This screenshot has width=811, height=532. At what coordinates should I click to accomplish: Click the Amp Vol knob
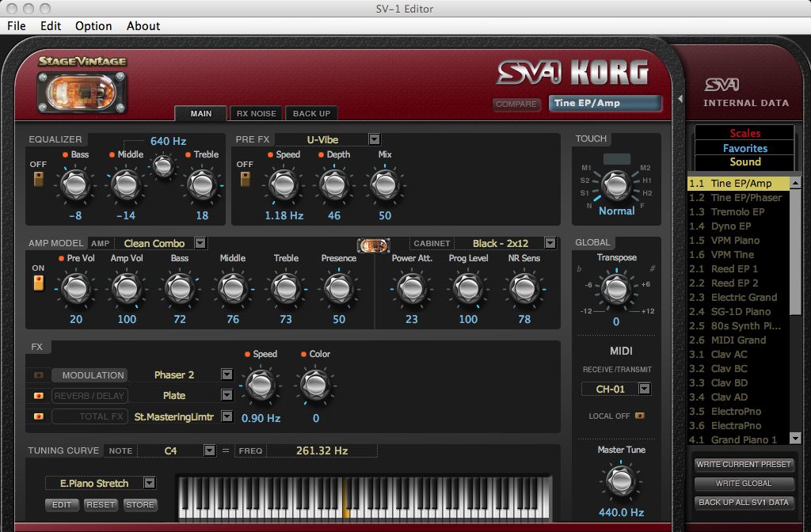click(127, 288)
